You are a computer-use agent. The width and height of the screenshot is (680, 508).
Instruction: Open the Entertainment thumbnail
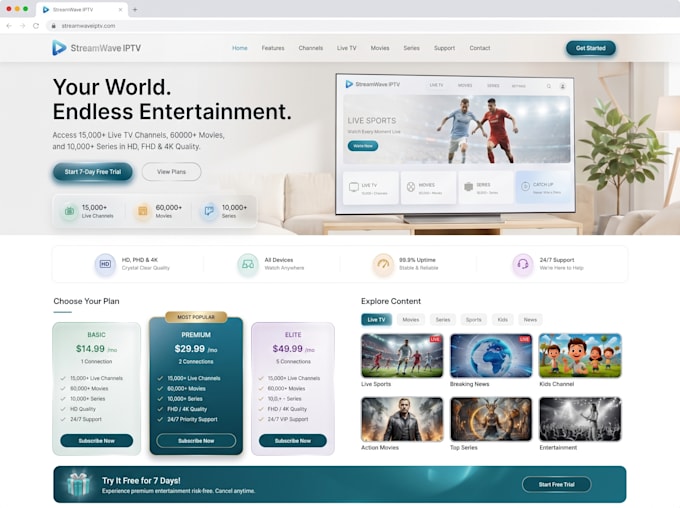click(580, 419)
